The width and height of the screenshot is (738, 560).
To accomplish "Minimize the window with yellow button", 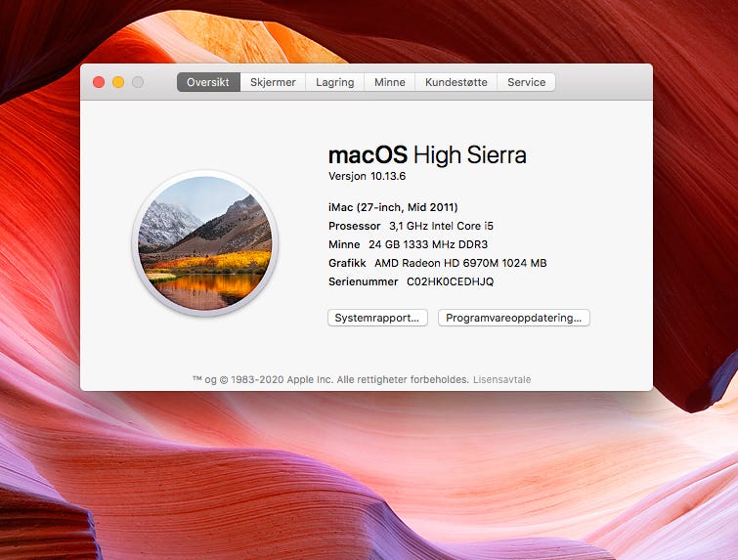I will [x=118, y=82].
